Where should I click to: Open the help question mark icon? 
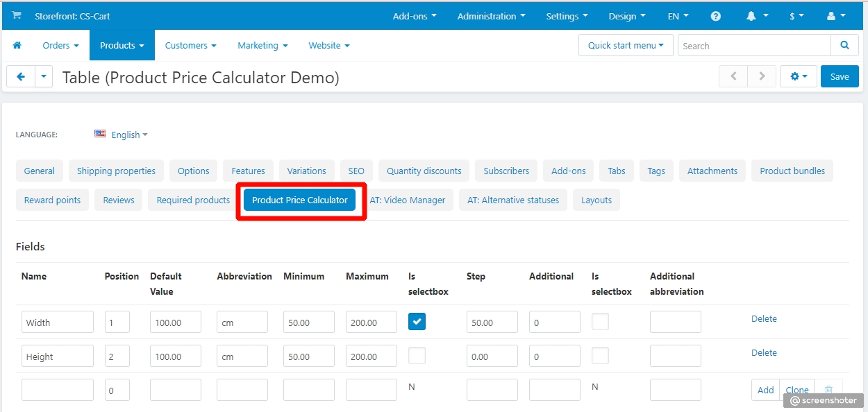tap(715, 16)
